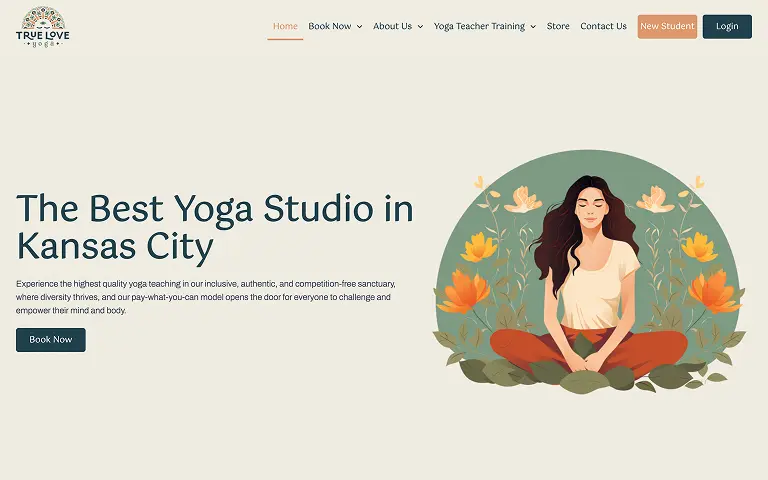The image size is (768, 480).
Task: Click the hero description paragraph text
Action: (206, 297)
